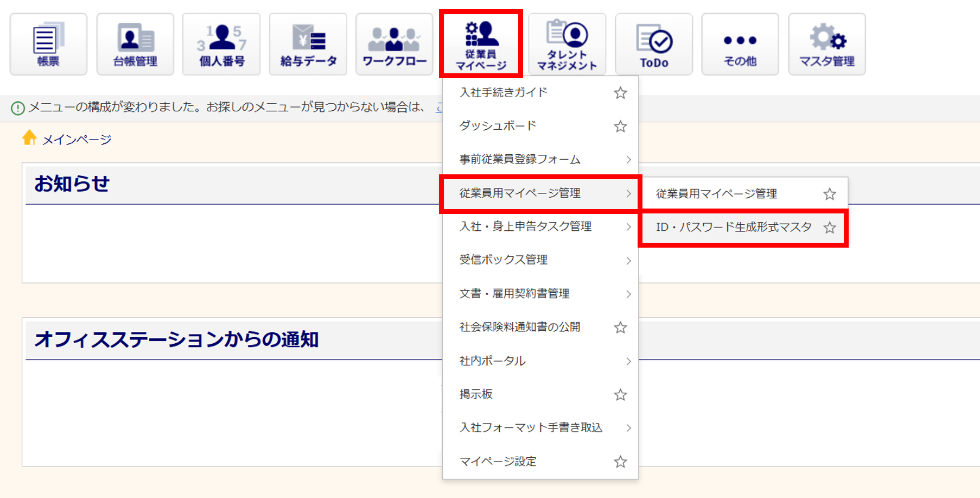
Task: Toggle favorite star for 掲示板
Action: point(620,395)
